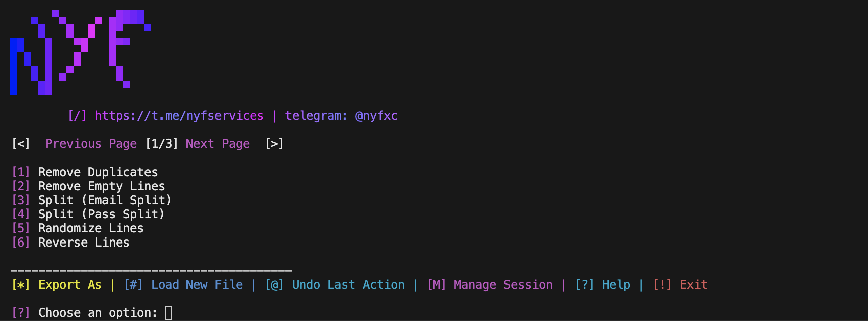Select Split (Email Split) option
868x321 pixels.
(x=105, y=200)
